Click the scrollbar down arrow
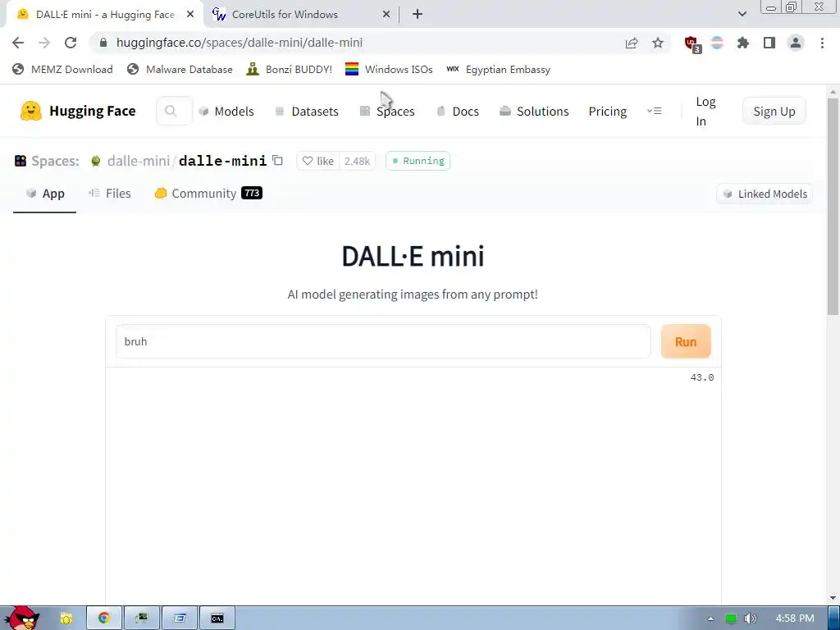 click(x=833, y=598)
